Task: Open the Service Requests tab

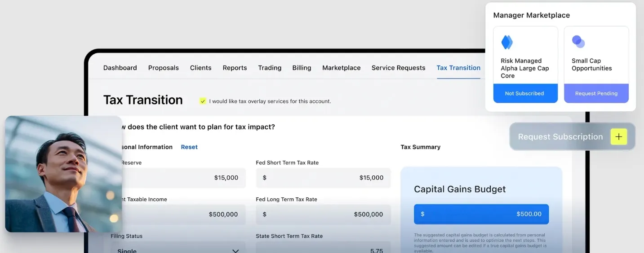Action: 398,68
